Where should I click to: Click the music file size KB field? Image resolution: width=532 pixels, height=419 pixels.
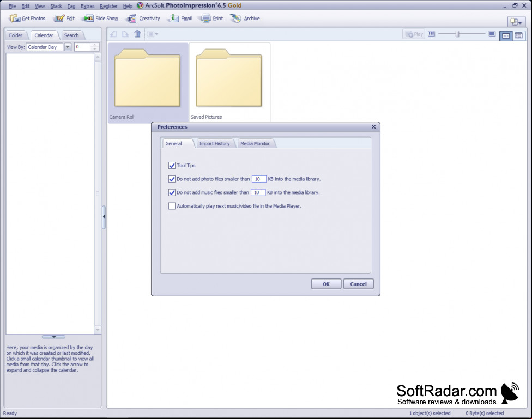258,192
